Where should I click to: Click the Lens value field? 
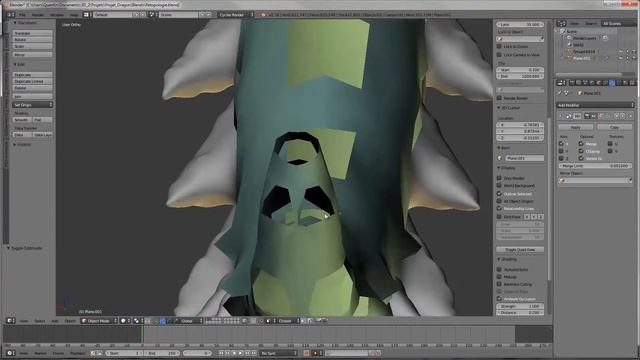click(520, 24)
